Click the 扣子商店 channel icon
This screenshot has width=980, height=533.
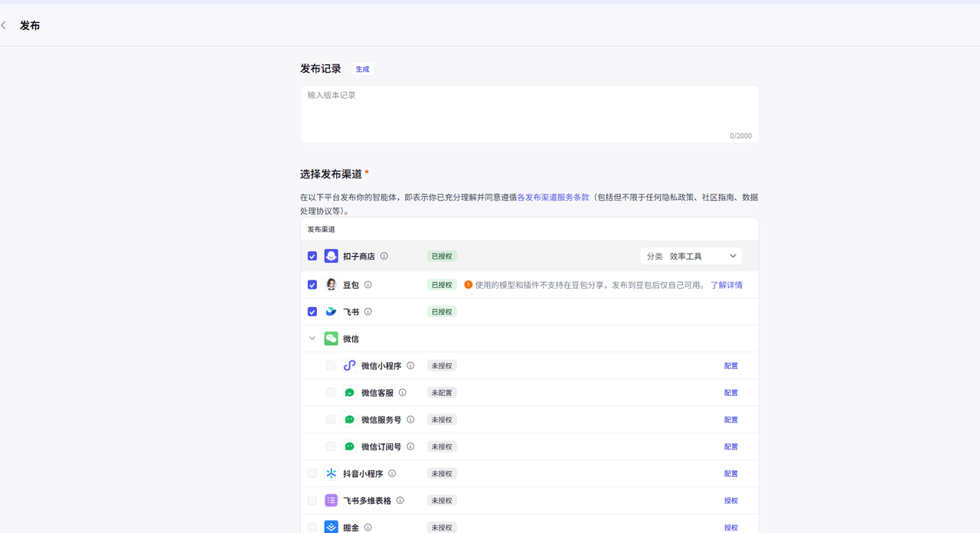331,256
